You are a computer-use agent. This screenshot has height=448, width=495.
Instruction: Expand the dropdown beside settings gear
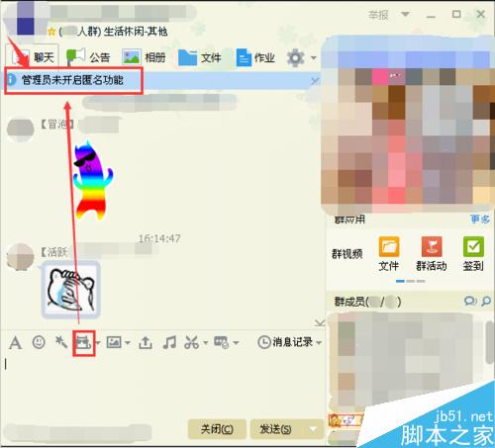tap(314, 58)
